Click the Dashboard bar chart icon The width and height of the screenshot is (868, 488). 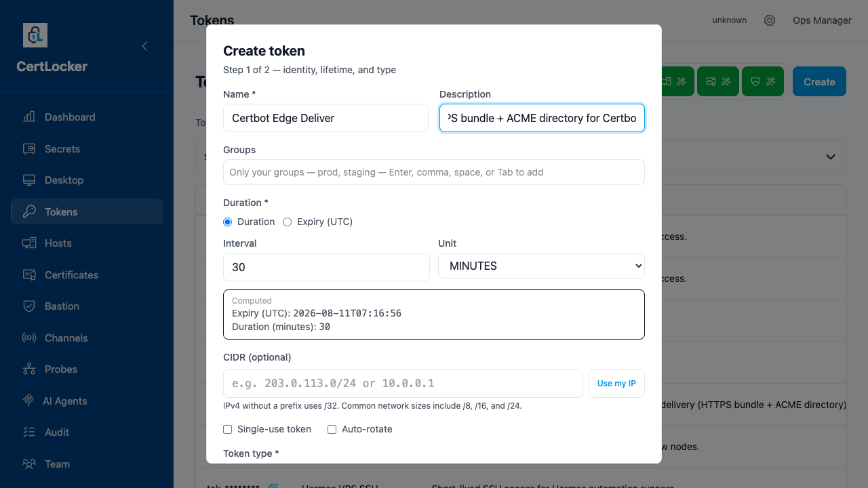point(29,117)
